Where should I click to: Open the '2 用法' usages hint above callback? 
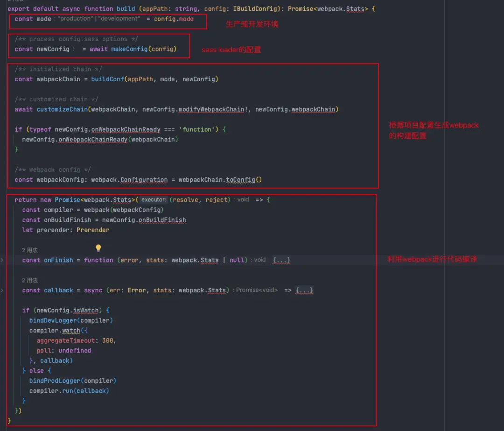[x=29, y=280]
